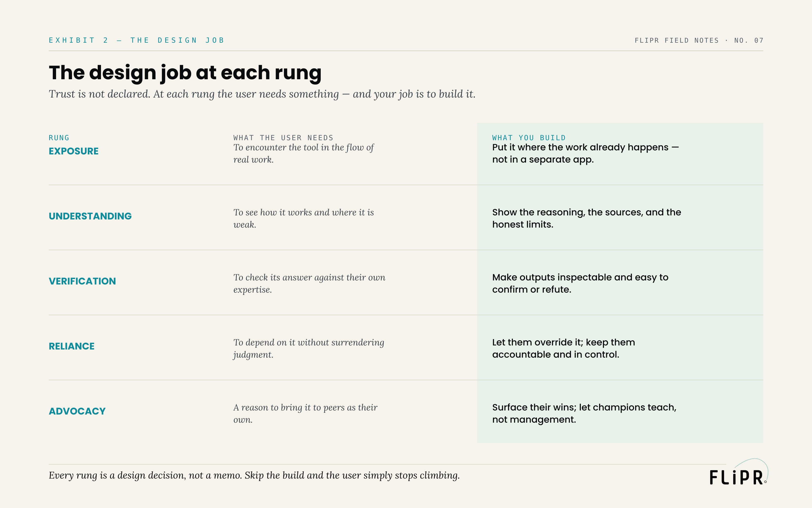
Task: Click the 'WHAT YOU BUILD' column header
Action: tap(529, 138)
